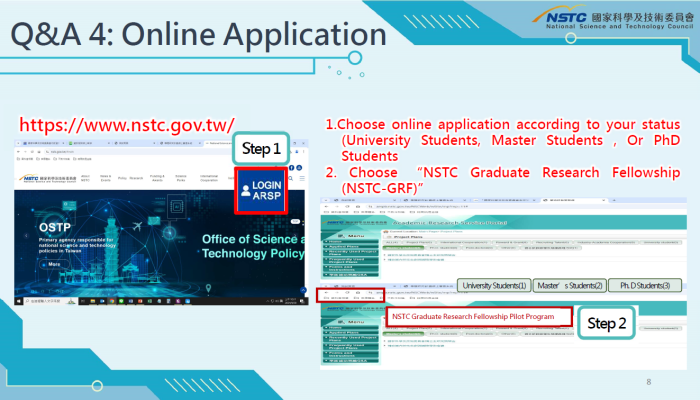Select Home in the upper portal Menu
This screenshot has height=400, width=700.
pos(351,242)
